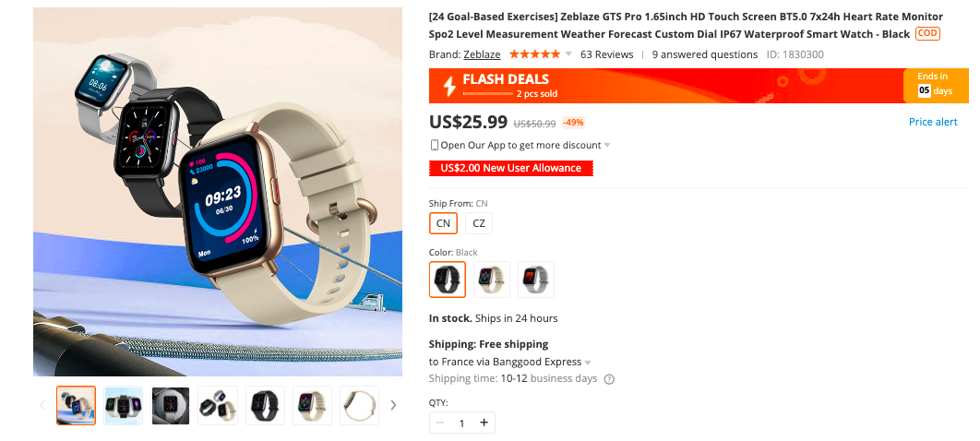Go to previous thumbnails with left arrow
Image resolution: width=980 pixels, height=441 pixels.
pos(42,405)
